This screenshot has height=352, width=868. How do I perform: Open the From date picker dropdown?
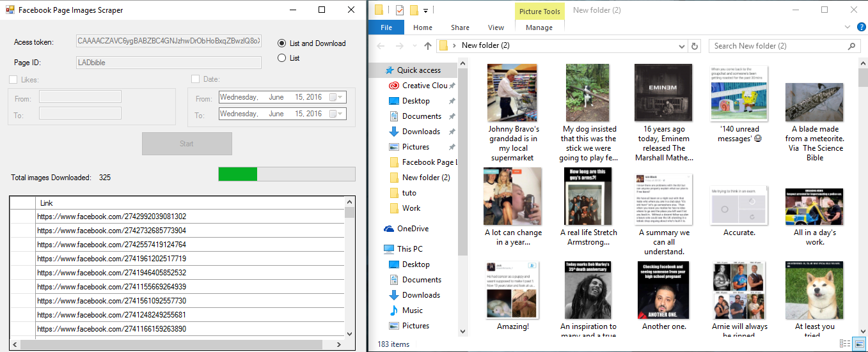[336, 97]
